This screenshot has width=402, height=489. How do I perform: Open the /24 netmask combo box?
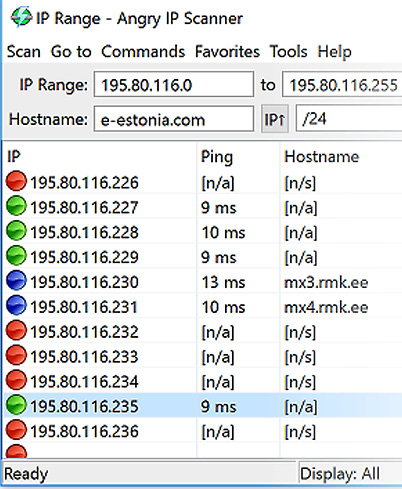pos(349,119)
